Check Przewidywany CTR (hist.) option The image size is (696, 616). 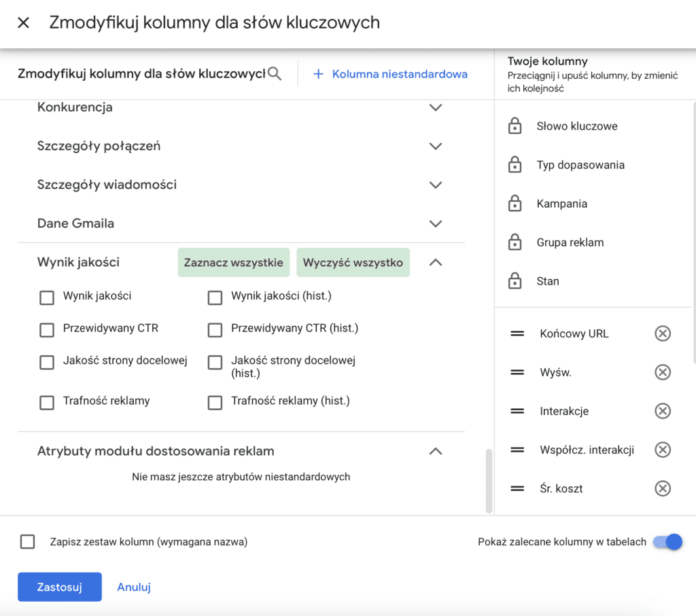tap(215, 330)
